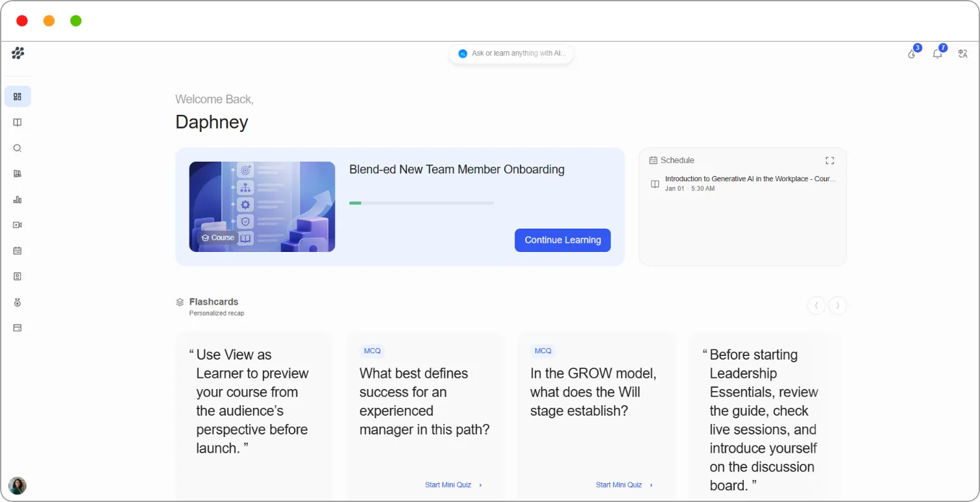Click the red close window button
The height and width of the screenshot is (502, 980).
pos(22,21)
